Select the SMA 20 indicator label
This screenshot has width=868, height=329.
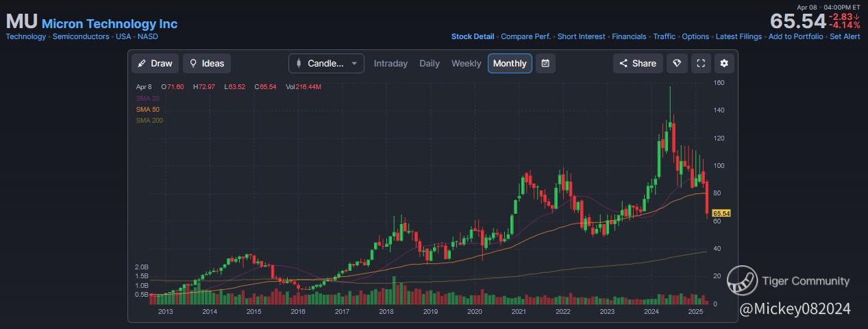pos(147,98)
